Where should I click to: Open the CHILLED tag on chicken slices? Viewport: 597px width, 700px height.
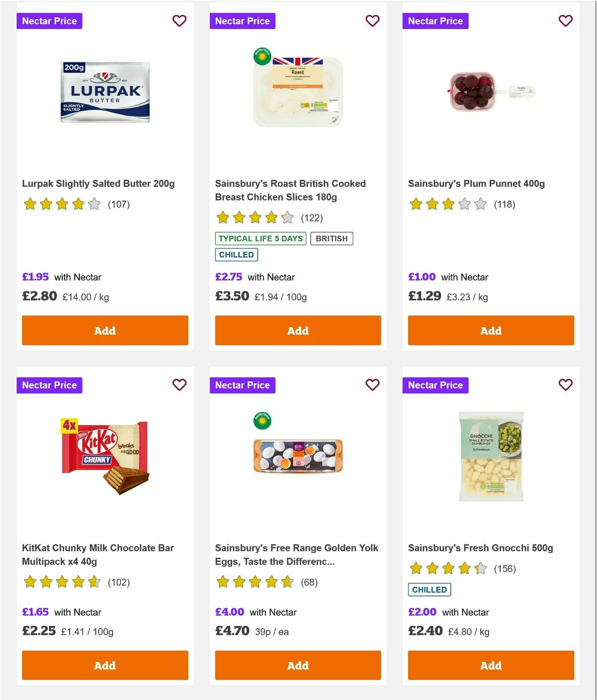pos(236,255)
